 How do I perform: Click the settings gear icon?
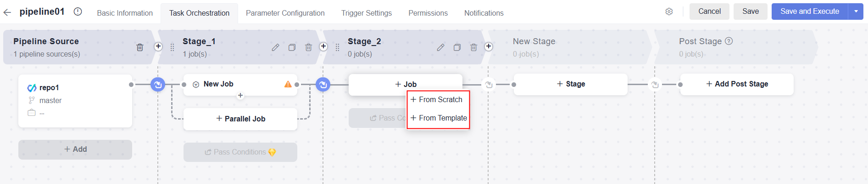pos(669,11)
